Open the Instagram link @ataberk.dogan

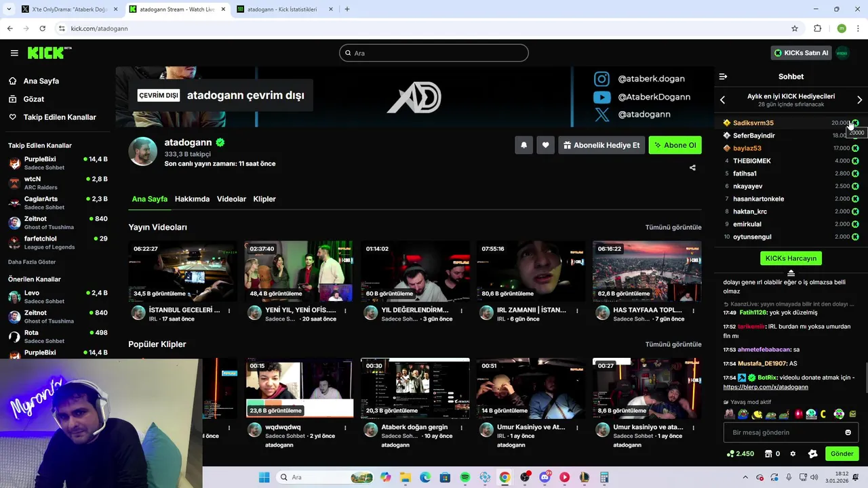pos(642,79)
